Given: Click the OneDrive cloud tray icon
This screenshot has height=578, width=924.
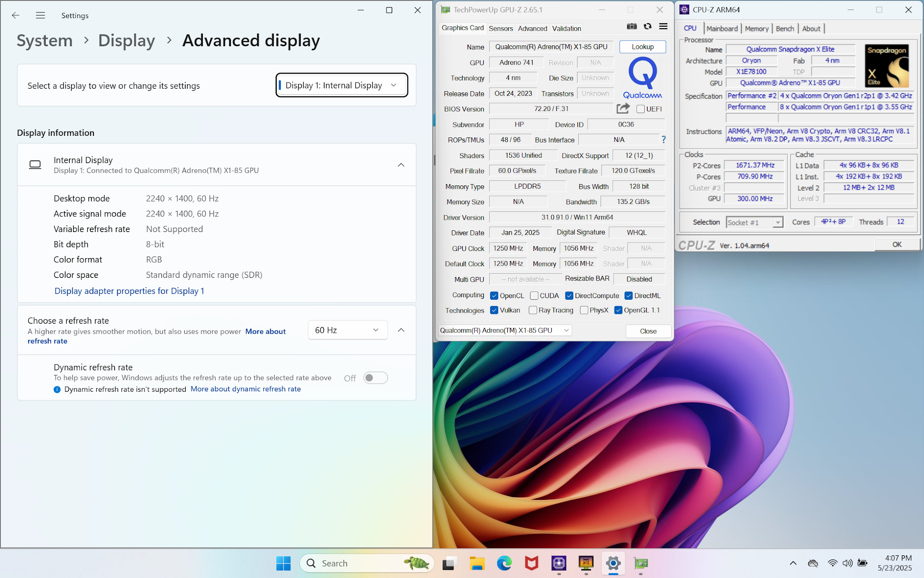Looking at the screenshot, I should click(x=813, y=563).
